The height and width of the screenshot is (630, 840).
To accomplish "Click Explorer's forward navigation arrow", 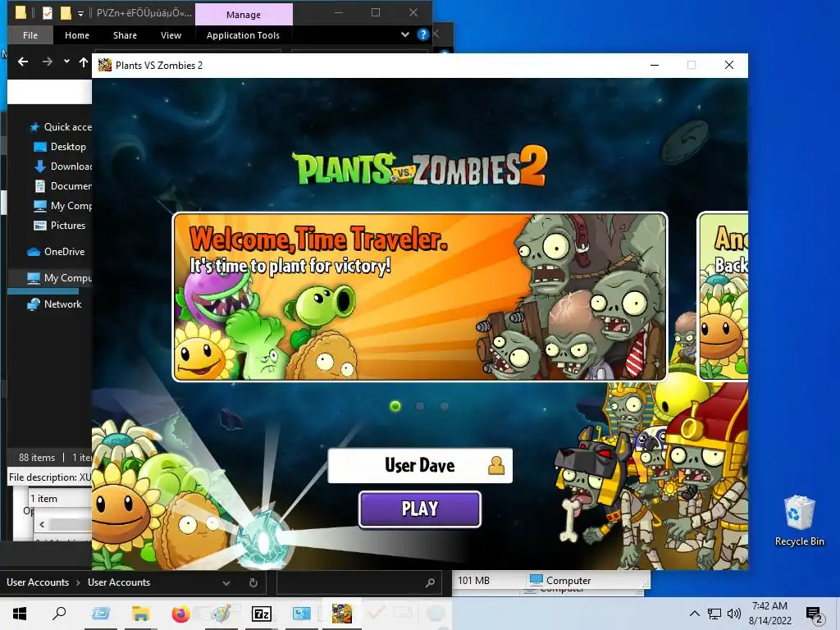I will pyautogui.click(x=48, y=62).
